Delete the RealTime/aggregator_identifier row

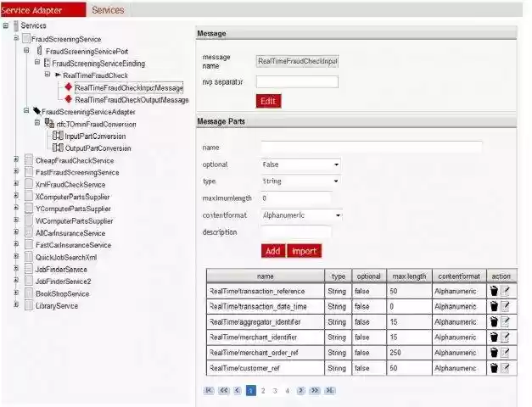[494, 321]
